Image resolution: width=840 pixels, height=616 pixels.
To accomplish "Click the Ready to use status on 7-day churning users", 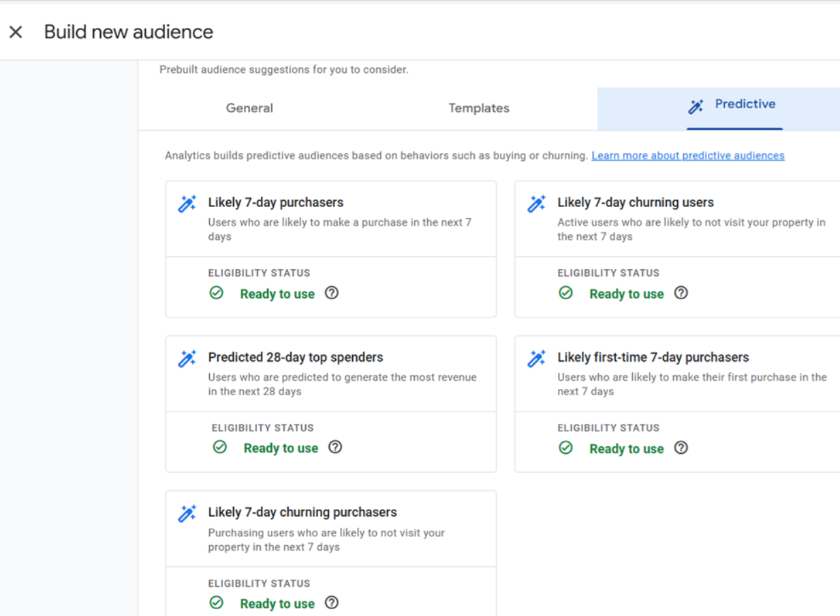I will [626, 294].
